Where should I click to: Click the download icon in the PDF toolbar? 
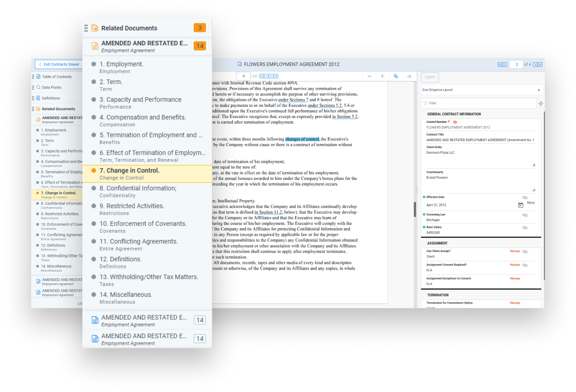point(409,76)
